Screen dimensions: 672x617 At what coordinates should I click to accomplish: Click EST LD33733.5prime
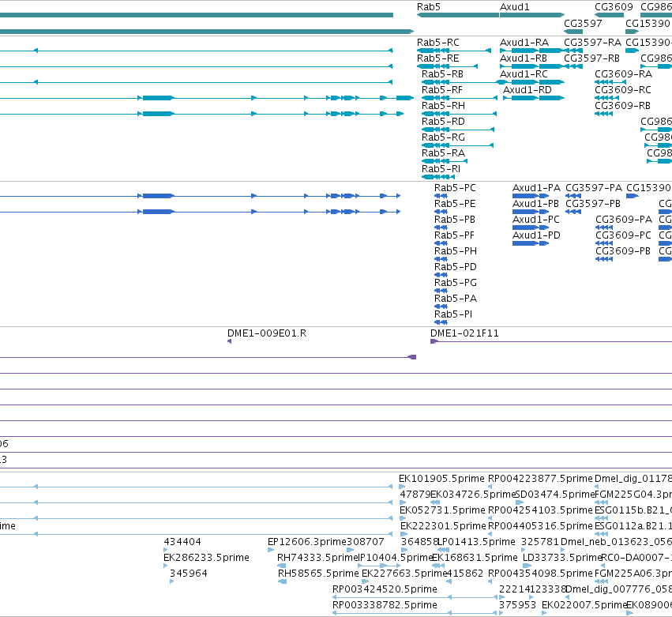pyautogui.click(x=562, y=558)
